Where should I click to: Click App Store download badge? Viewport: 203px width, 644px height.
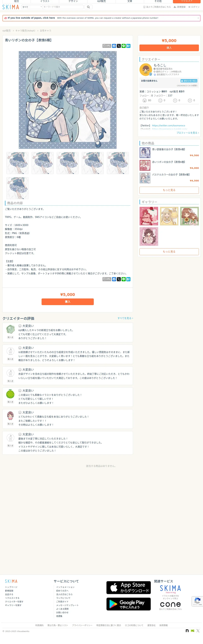pos(129,588)
